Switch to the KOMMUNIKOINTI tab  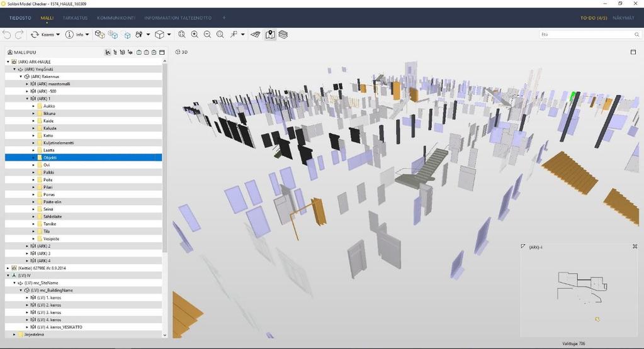pyautogui.click(x=116, y=18)
